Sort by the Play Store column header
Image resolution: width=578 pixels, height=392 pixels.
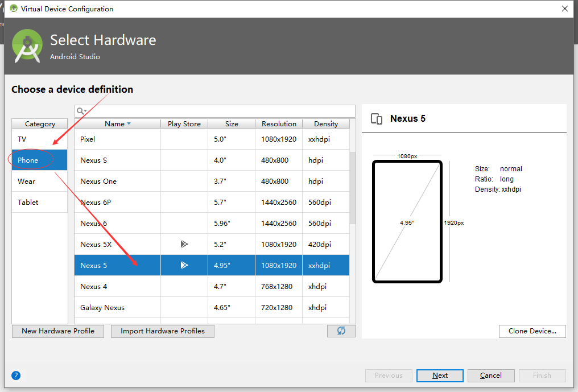[184, 124]
